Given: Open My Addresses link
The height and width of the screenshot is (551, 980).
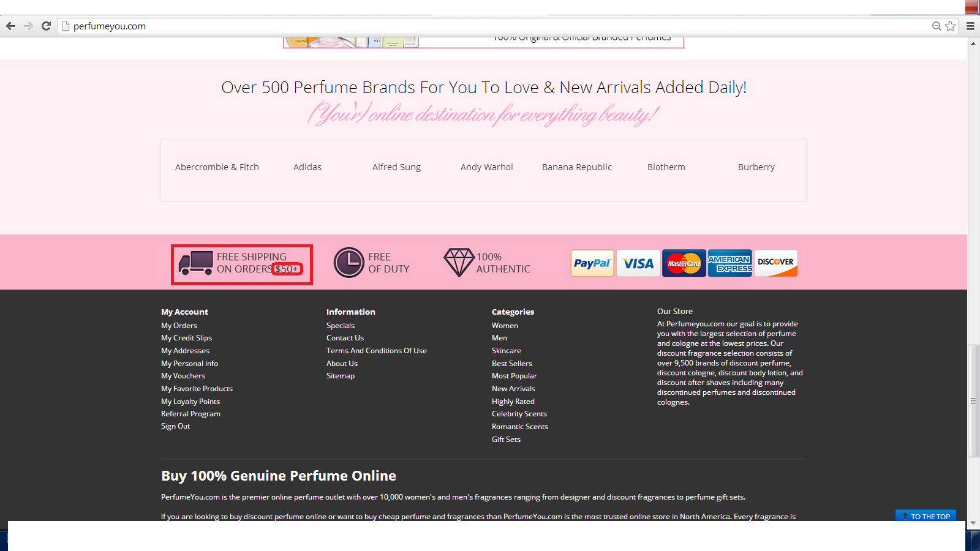Looking at the screenshot, I should click(x=185, y=351).
